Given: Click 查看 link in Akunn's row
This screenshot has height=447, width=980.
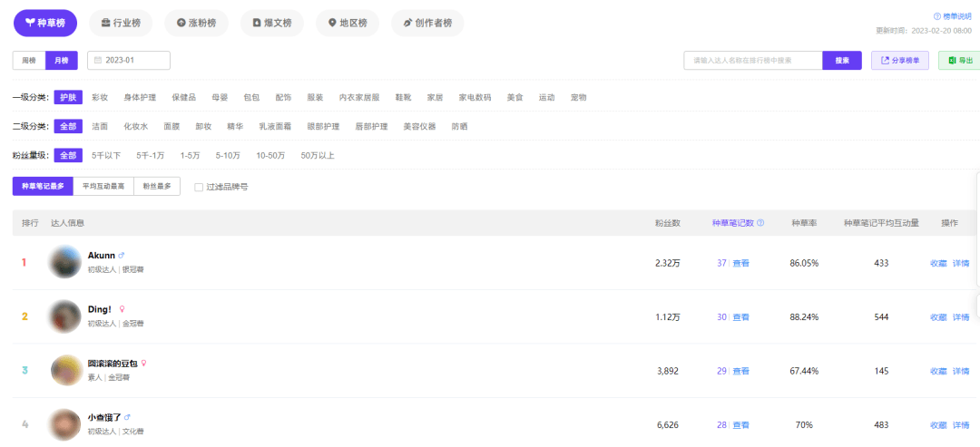Looking at the screenshot, I should pos(741,263).
